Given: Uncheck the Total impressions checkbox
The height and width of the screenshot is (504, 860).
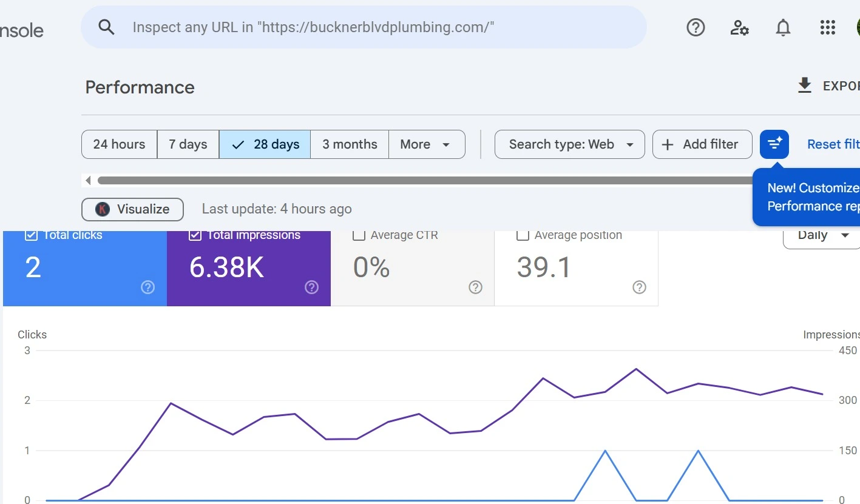Looking at the screenshot, I should pyautogui.click(x=195, y=235).
